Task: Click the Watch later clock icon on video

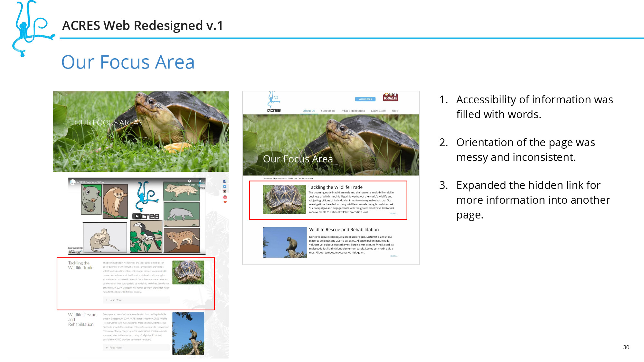Action: (x=190, y=181)
